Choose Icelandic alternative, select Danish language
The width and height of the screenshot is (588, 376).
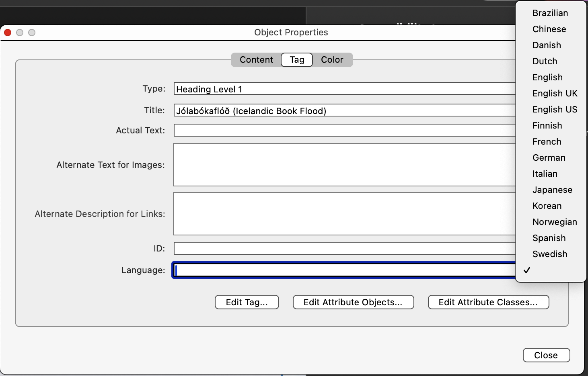click(546, 45)
